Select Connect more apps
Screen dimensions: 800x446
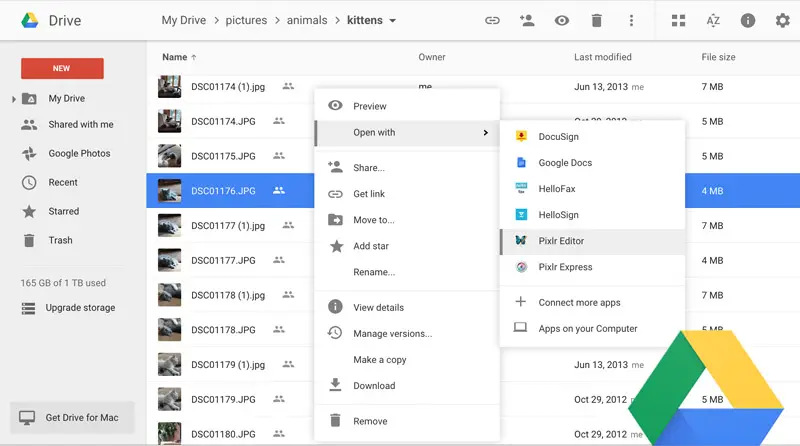(x=592, y=303)
